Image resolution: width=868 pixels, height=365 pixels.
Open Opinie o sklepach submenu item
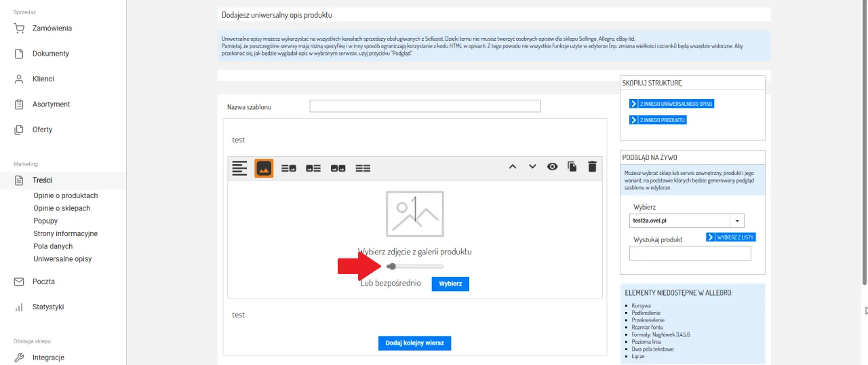click(62, 208)
